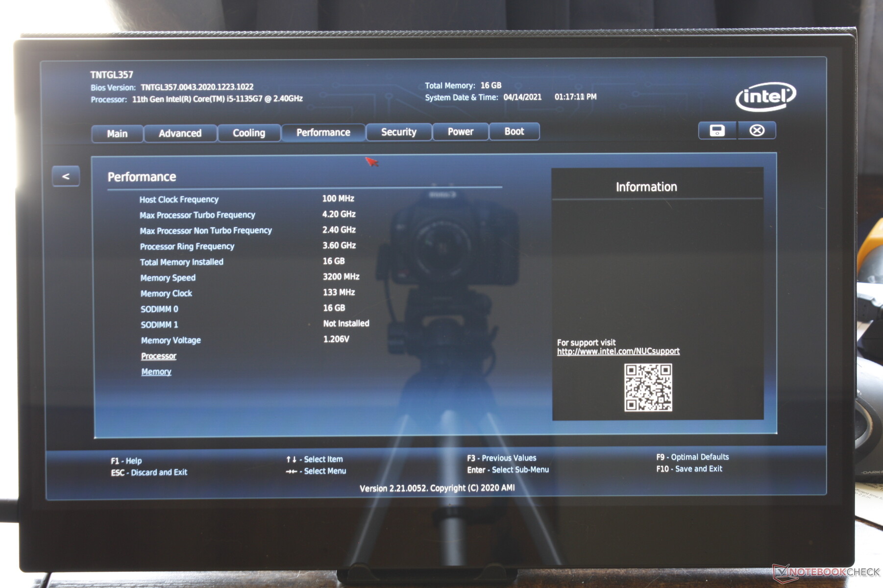Click the discard/exit X icon
The height and width of the screenshot is (588, 883).
pyautogui.click(x=757, y=130)
